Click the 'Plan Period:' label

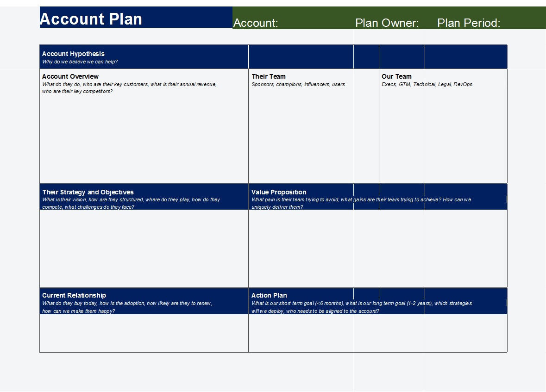(x=469, y=23)
